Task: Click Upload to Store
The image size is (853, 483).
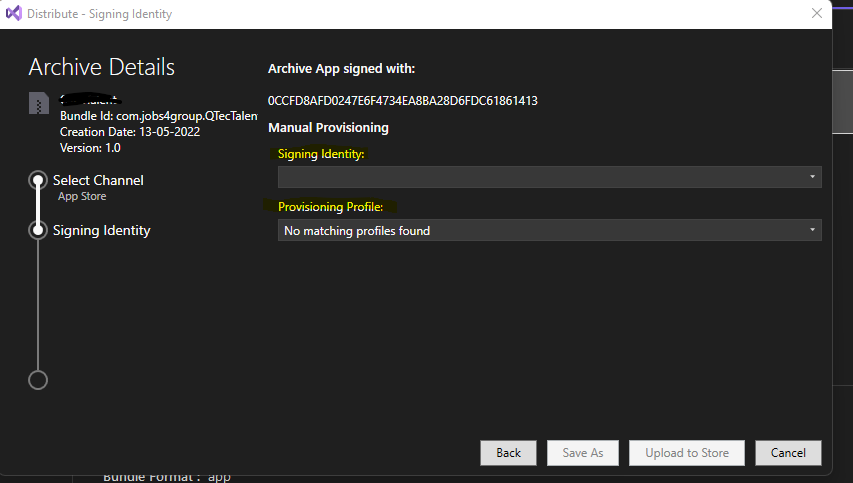Action: (686, 453)
